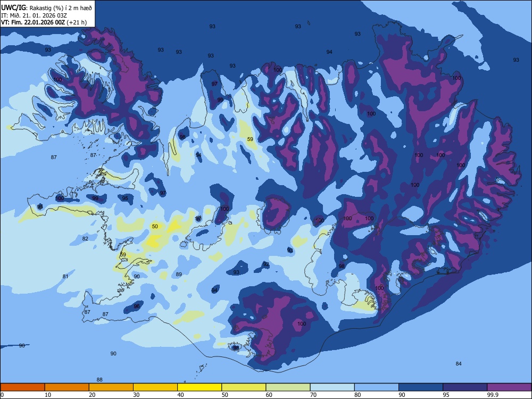
Task: Select the 'IT: Mið. 21. 01. 2026 03Z' line
Action: (x=34, y=15)
